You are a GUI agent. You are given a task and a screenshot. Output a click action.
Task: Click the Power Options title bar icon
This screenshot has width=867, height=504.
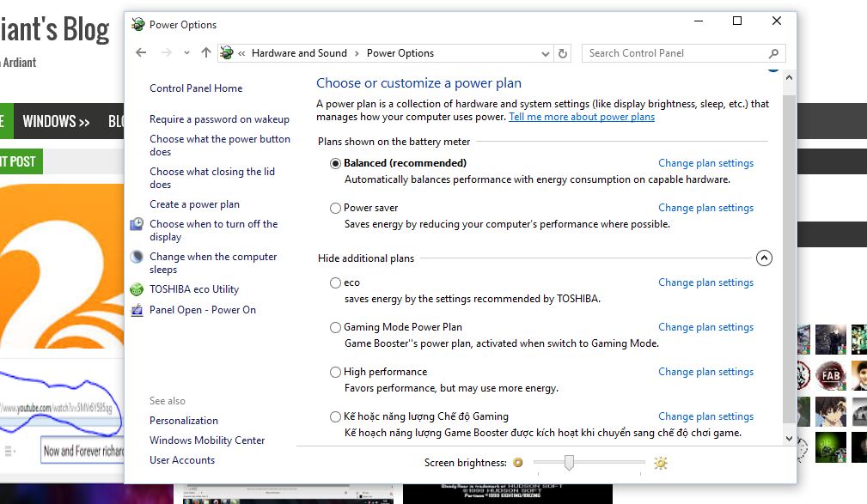137,24
